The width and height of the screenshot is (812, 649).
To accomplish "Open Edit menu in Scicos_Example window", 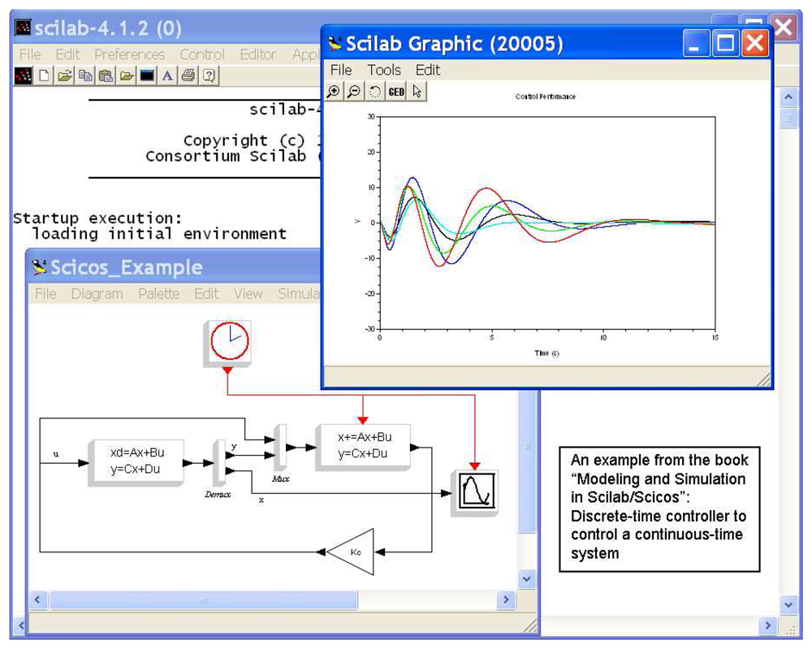I will pyautogui.click(x=206, y=294).
